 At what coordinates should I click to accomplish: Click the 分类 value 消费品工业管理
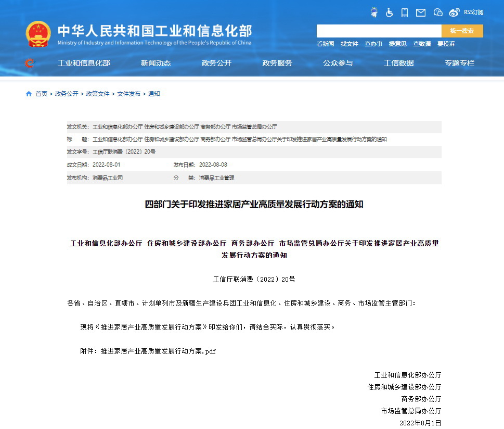pos(217,178)
